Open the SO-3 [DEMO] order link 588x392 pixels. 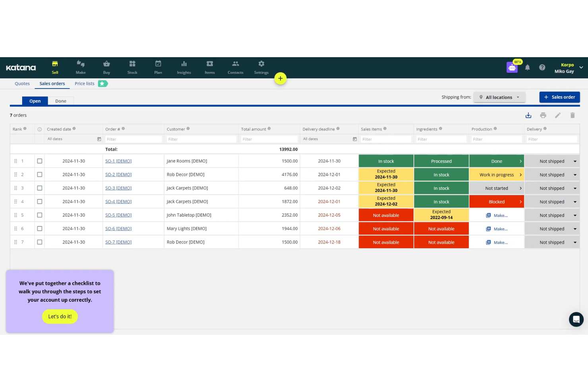pyautogui.click(x=118, y=188)
